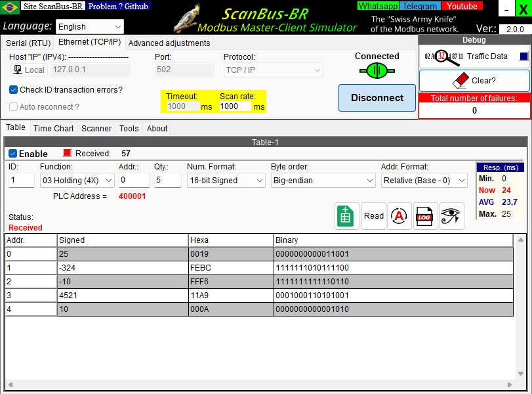Open Traffic Data magnifier icon
This screenshot has width=532, height=394.
[x=444, y=56]
